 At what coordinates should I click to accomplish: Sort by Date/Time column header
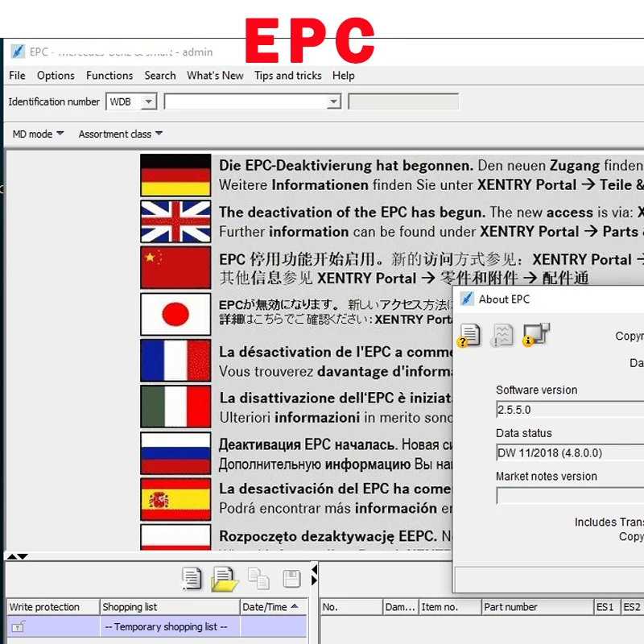pos(274,607)
